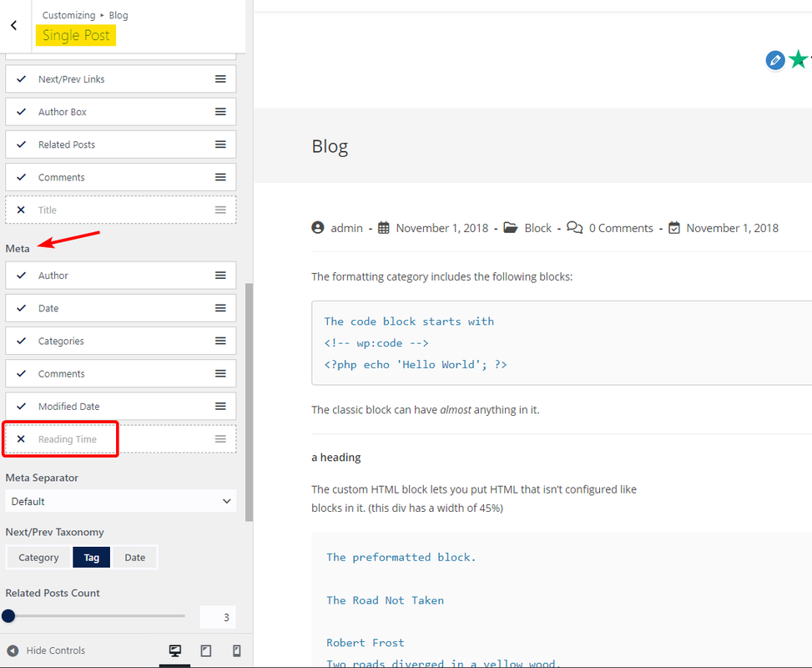The image size is (812, 668).
Task: Switch to desktop preview device icon
Action: point(175,650)
